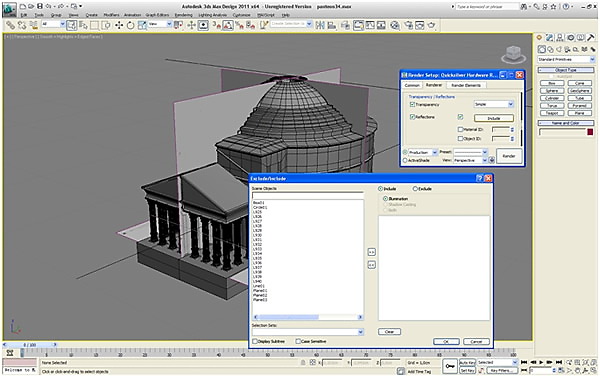600x377 pixels.
Task: Open the Modifiers menu
Action: pyautogui.click(x=111, y=15)
